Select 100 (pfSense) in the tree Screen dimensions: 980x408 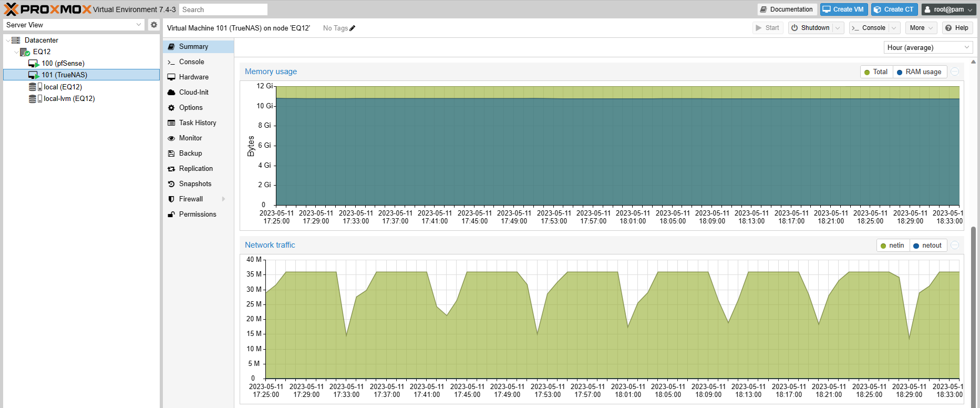(x=81, y=63)
